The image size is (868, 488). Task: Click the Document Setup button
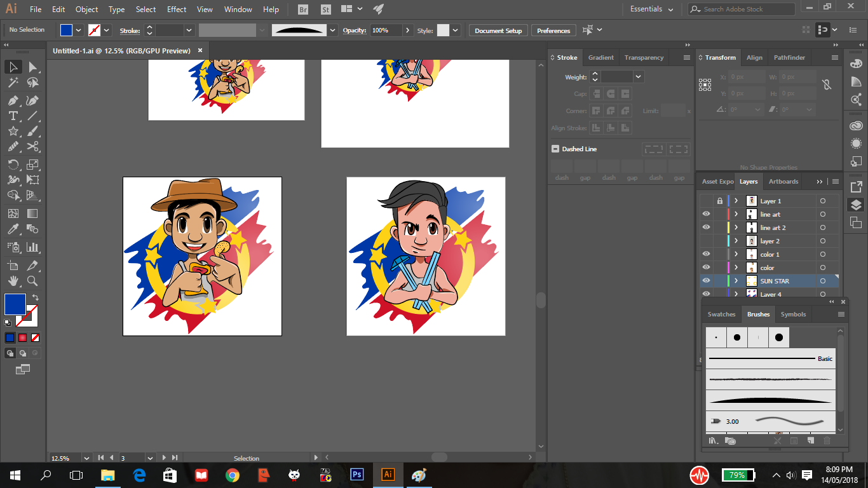498,30
